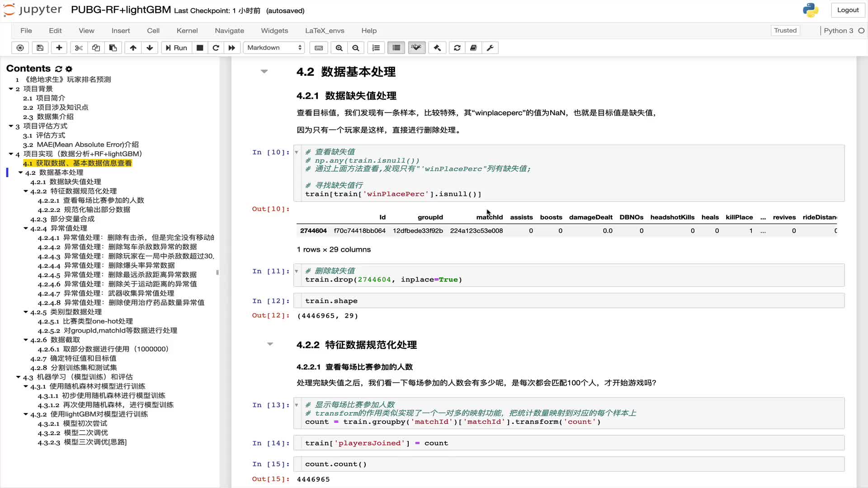Fold code cell In [11]
This screenshot has width=868, height=488.
pos(297,271)
